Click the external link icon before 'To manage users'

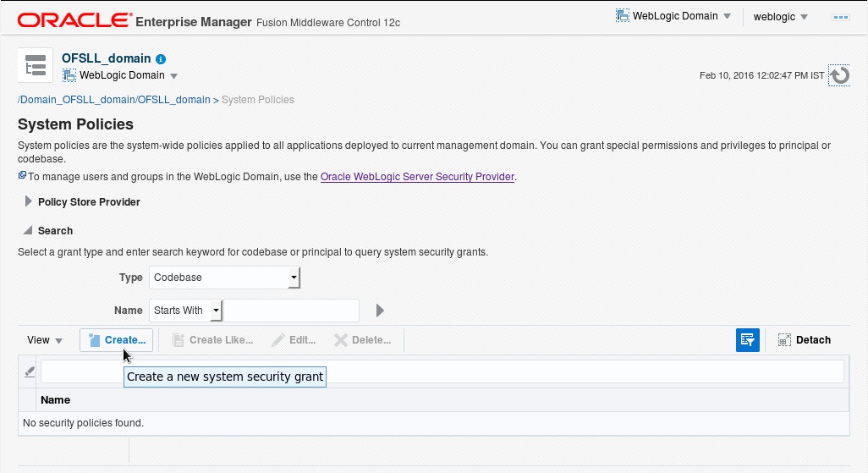point(22,175)
